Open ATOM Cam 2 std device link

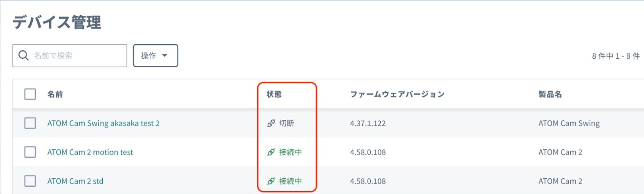(x=75, y=181)
